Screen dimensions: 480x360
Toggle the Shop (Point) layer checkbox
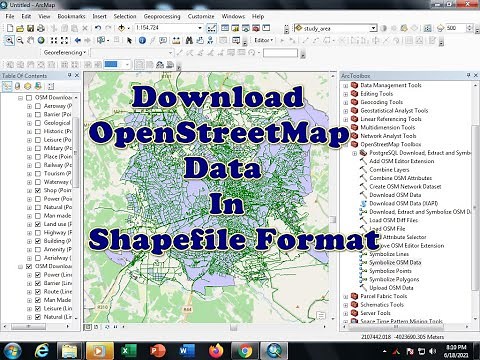[38, 190]
